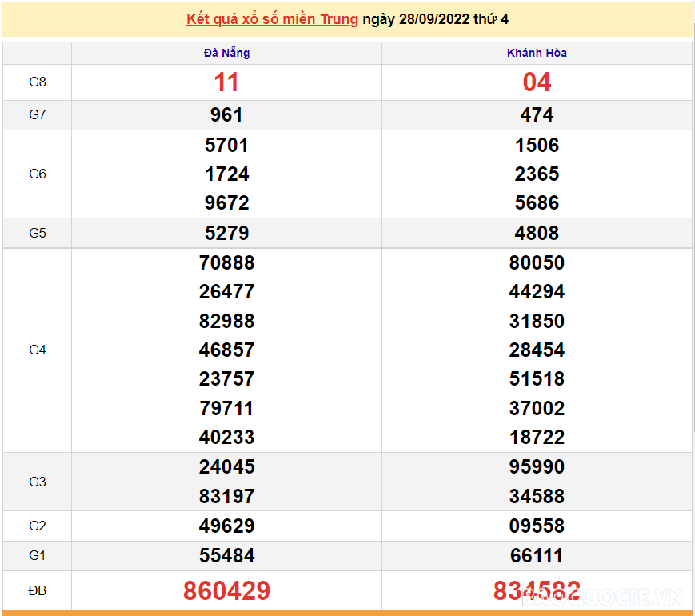
Task: Click Đà Nẵng G6 number 1724
Action: pos(226,174)
